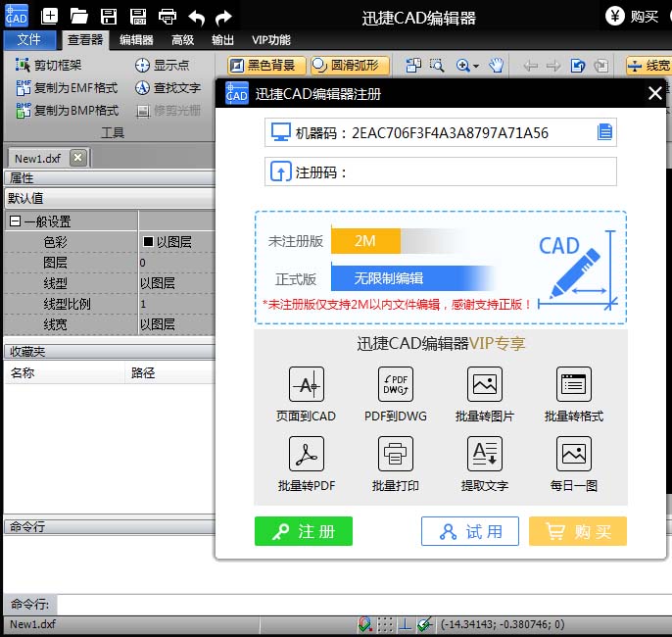The image size is (672, 637).
Task: Open the 查找文字 tool
Action: 168,88
